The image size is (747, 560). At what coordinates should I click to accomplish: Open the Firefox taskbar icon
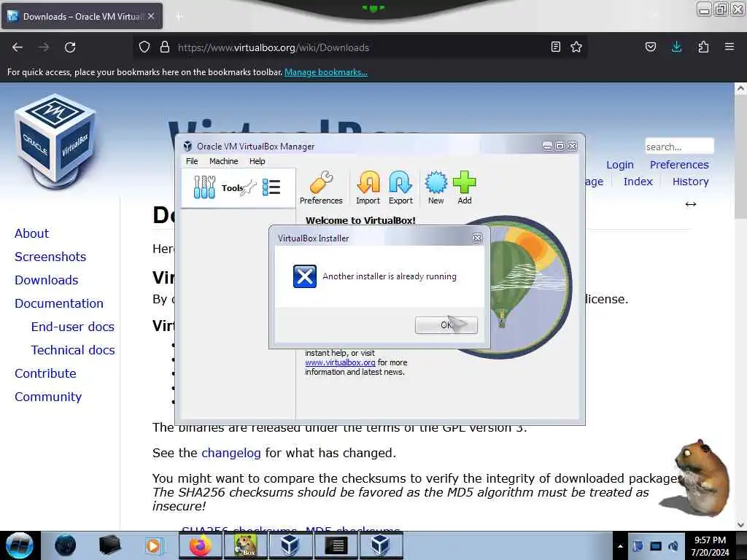pyautogui.click(x=200, y=545)
